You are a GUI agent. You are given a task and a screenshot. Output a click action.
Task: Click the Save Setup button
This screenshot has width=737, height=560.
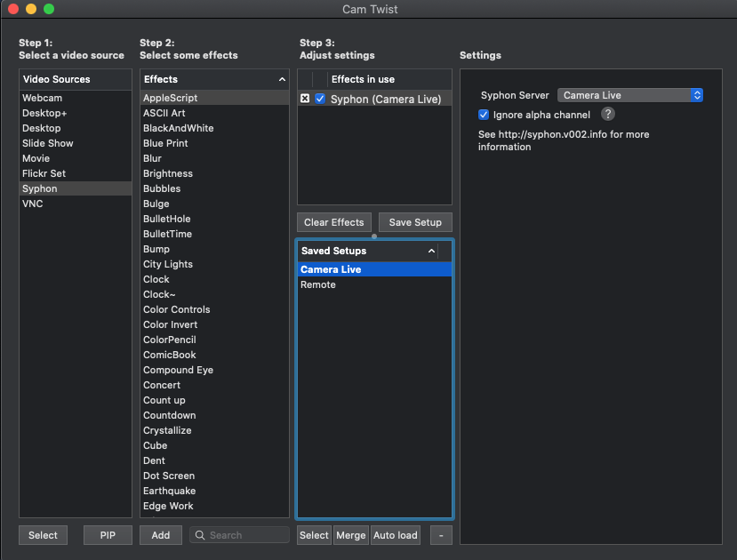(415, 222)
